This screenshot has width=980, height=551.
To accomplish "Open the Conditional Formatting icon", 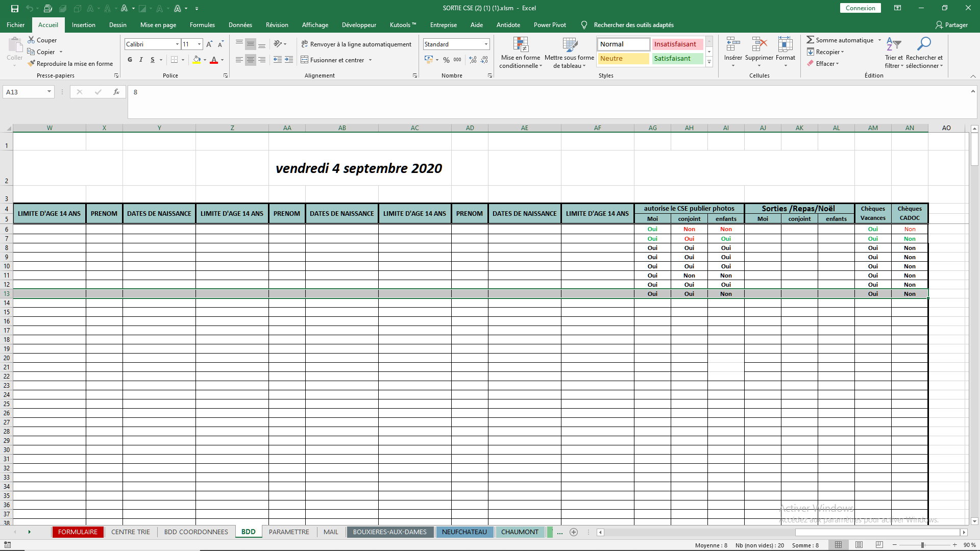I will coord(520,45).
